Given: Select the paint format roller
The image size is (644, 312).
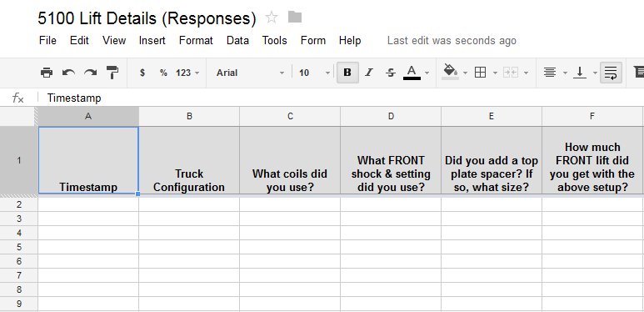Looking at the screenshot, I should tap(112, 73).
